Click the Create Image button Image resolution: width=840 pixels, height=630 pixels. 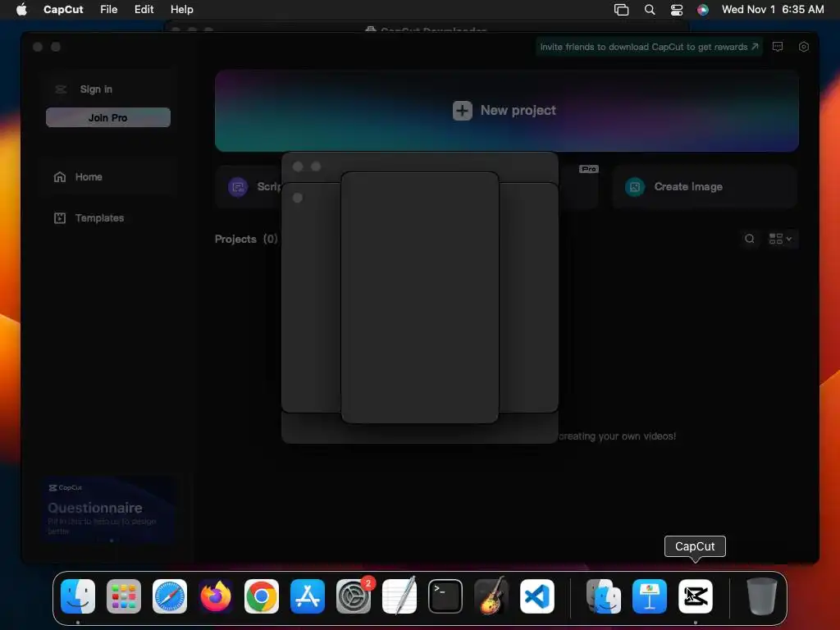pyautogui.click(x=705, y=187)
